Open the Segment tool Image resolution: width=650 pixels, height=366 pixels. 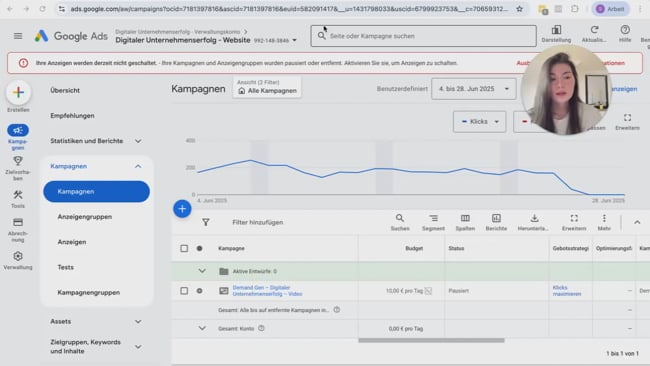point(433,223)
